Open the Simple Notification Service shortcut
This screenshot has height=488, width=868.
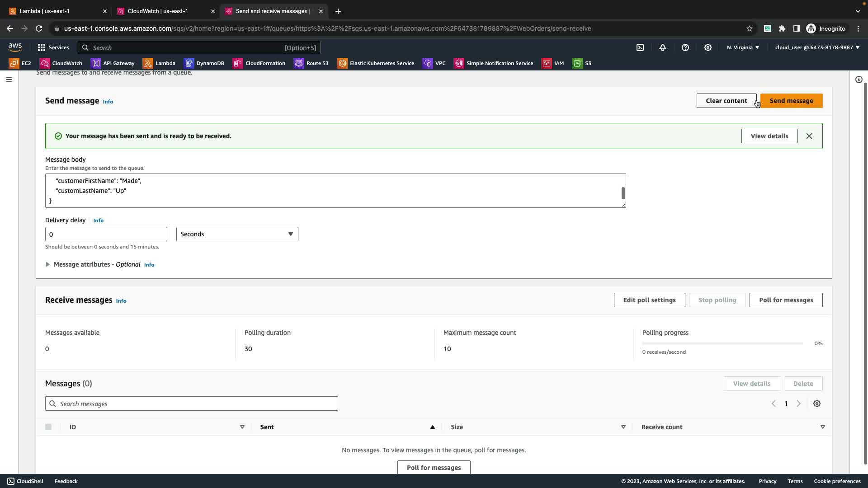pos(494,63)
